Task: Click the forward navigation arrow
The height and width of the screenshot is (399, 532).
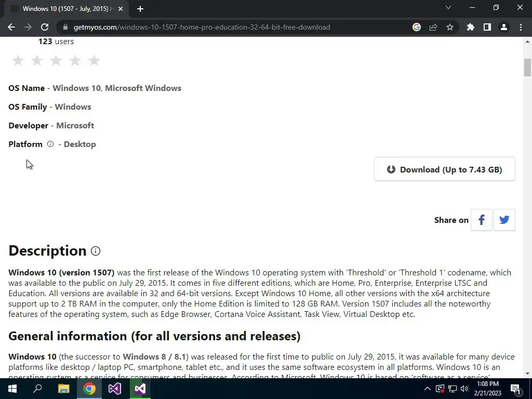Action: pos(28,27)
